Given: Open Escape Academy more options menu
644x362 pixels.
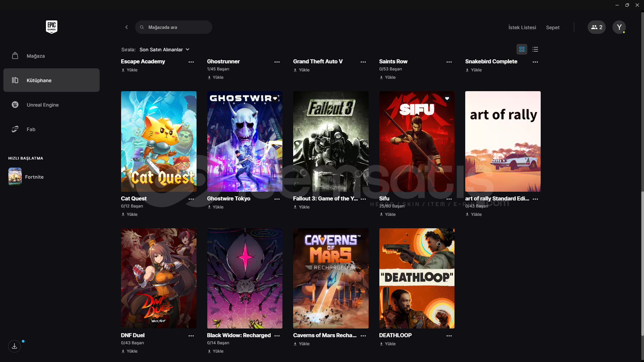Looking at the screenshot, I should click(x=191, y=62).
